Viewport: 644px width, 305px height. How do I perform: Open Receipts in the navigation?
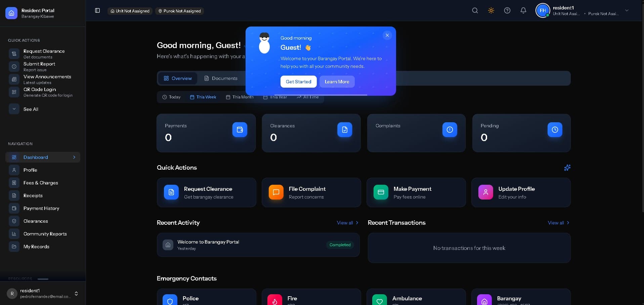(x=43, y=195)
